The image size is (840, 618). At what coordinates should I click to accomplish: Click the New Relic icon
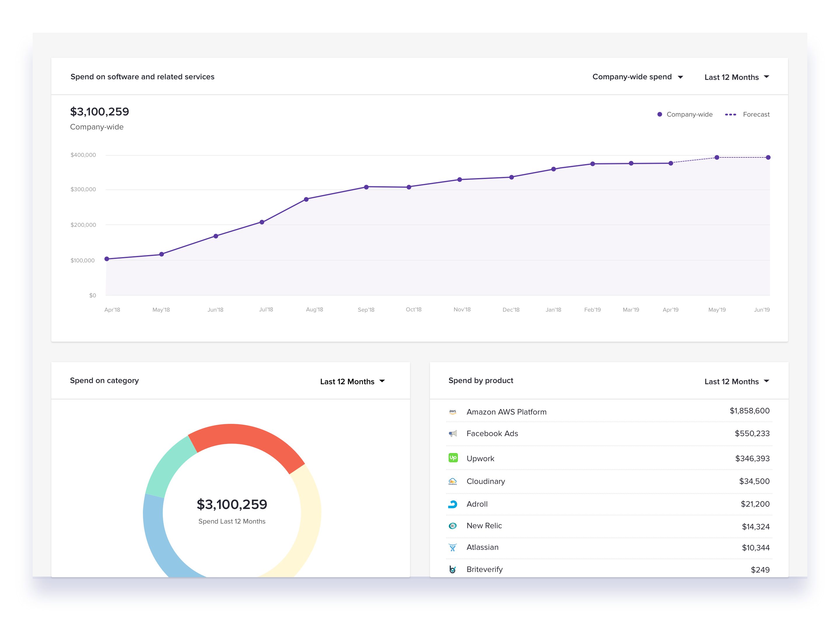click(x=453, y=526)
